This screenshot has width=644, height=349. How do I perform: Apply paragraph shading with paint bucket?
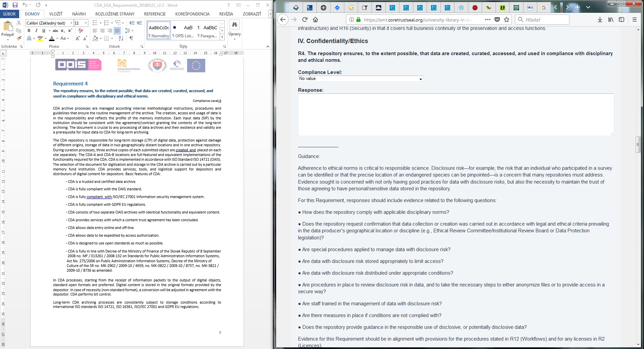pyautogui.click(x=95, y=38)
